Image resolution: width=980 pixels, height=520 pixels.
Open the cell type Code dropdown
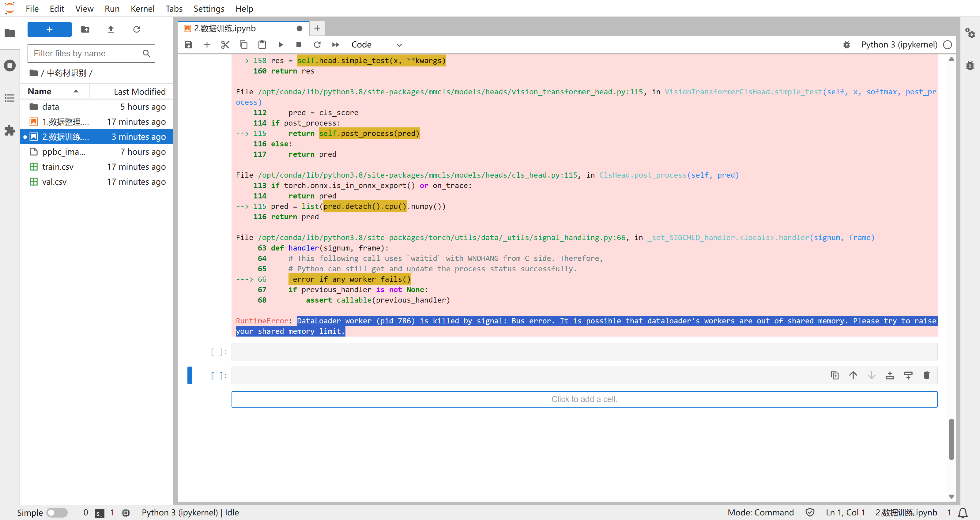377,45
